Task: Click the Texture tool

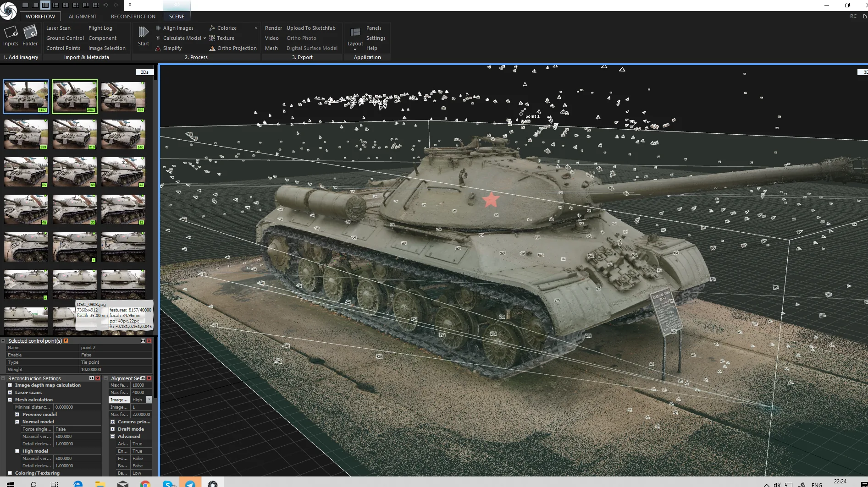Action: 221,38
